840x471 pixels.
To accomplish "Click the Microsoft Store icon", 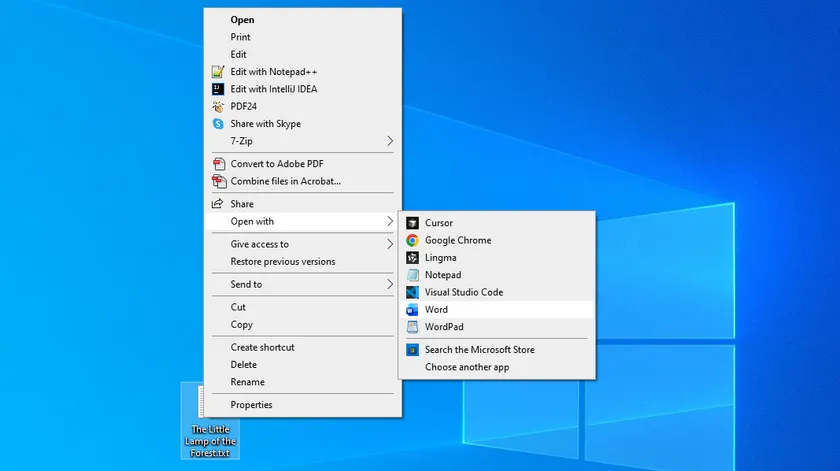I will point(412,350).
